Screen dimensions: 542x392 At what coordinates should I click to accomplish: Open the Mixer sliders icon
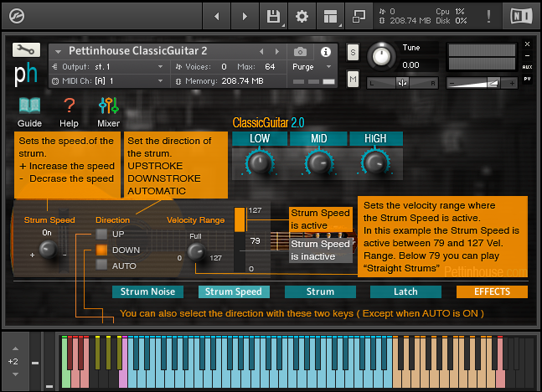click(x=109, y=106)
